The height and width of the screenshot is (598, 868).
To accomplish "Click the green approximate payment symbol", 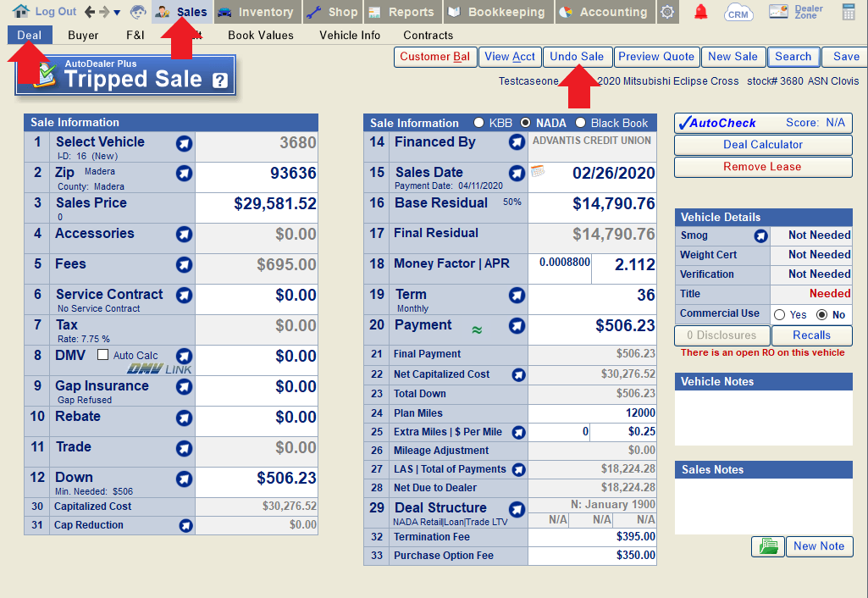I will coord(477,330).
